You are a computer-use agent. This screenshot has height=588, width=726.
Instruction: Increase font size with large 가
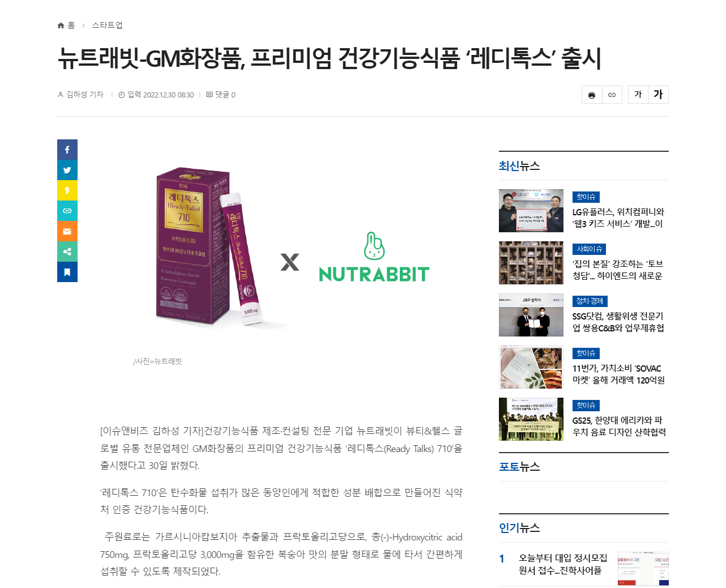659,95
